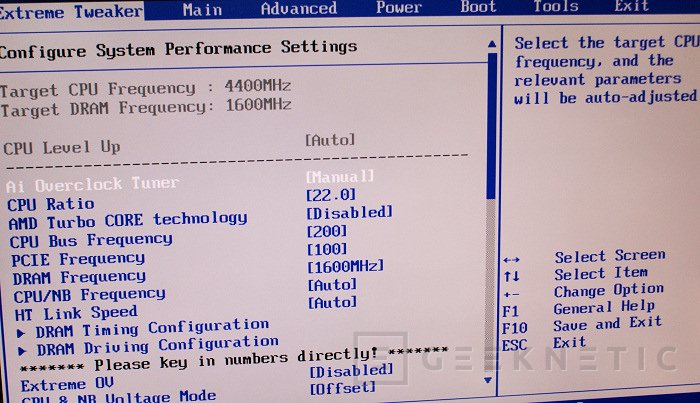
Task: Click the Change Option help entry
Action: point(609,290)
